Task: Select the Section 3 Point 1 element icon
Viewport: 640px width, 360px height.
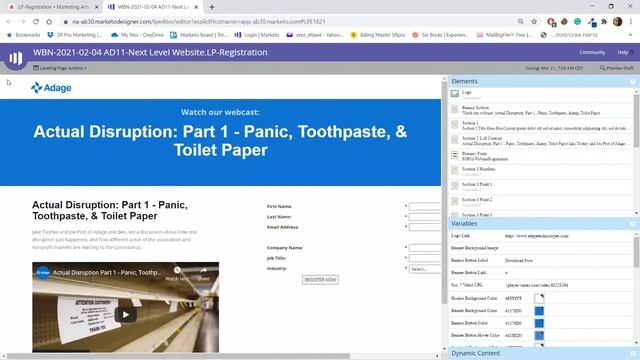Action: point(455,186)
